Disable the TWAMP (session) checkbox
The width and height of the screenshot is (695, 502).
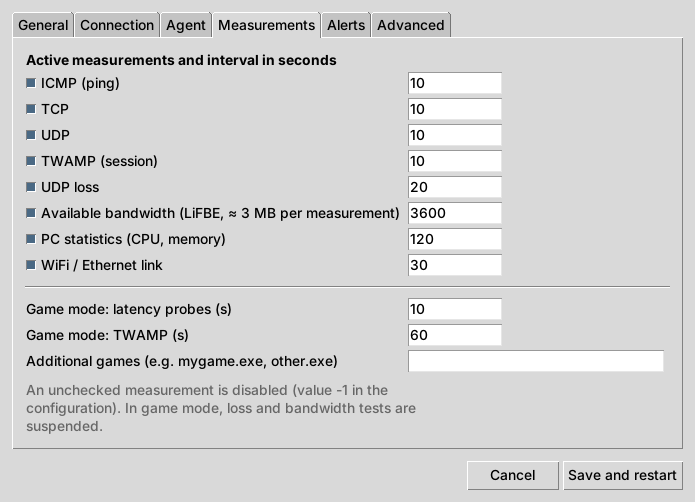[31, 161]
